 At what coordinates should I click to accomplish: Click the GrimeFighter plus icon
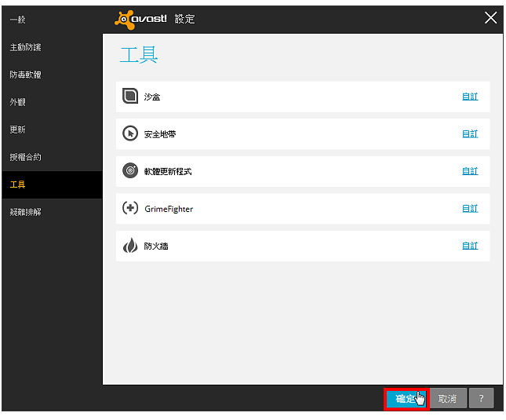130,208
